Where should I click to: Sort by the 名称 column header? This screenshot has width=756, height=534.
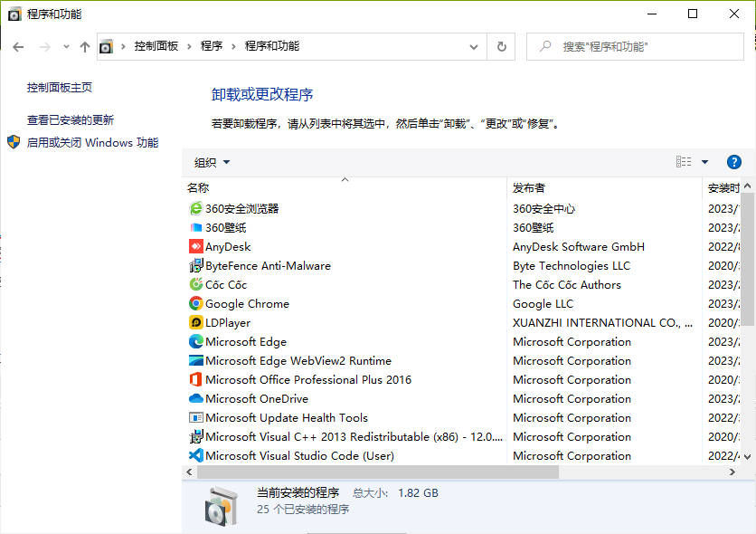(x=345, y=187)
